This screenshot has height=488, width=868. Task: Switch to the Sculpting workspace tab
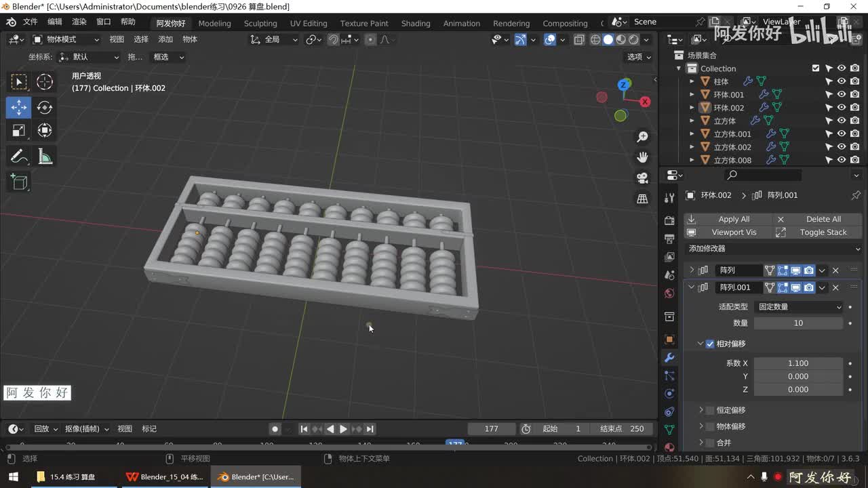(x=260, y=23)
